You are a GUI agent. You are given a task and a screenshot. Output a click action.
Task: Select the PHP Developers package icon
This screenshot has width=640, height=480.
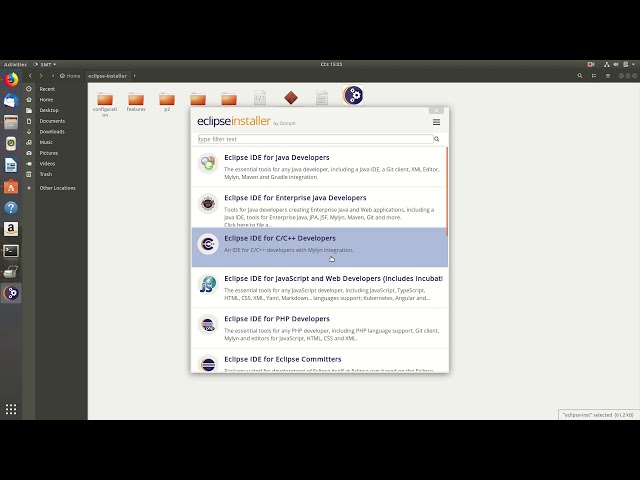click(208, 324)
